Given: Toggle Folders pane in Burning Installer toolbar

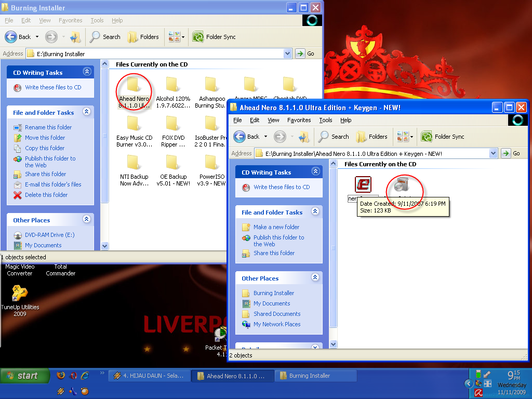Looking at the screenshot, I should [143, 37].
